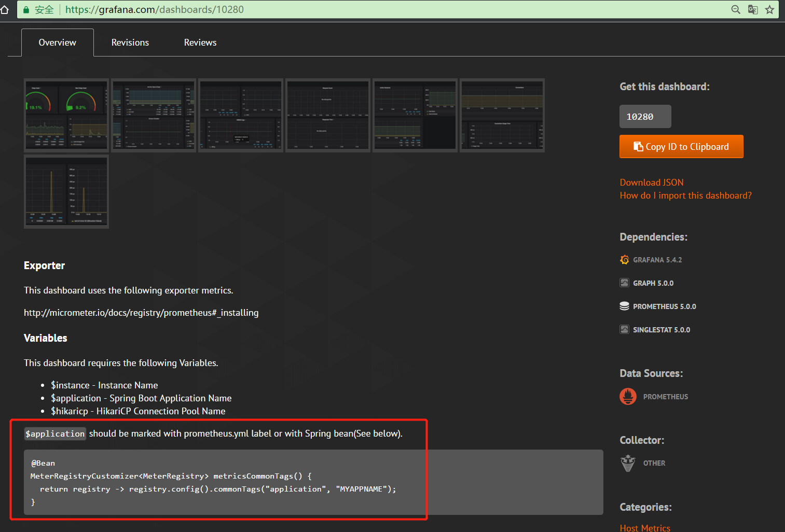Click the dashboard ID 10280 field

pos(645,117)
